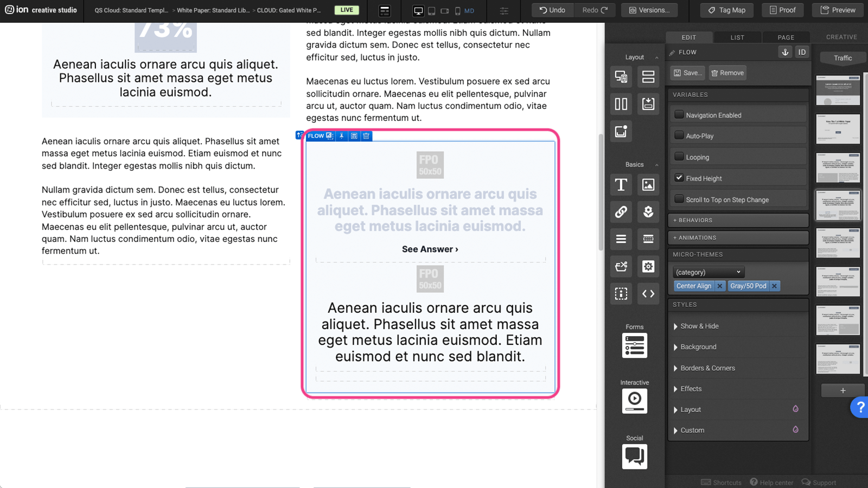The image size is (868, 488).
Task: Enable the Navigation Enabled checkbox
Action: (679, 114)
